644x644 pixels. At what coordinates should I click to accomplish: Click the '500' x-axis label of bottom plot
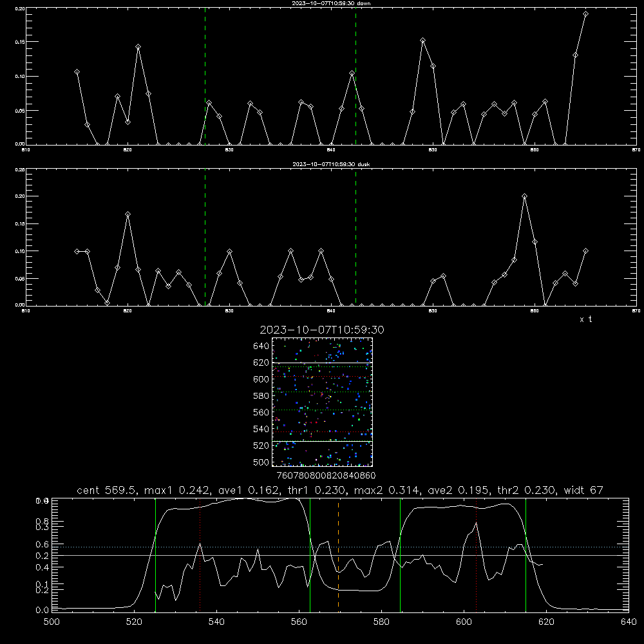[x=52, y=622]
